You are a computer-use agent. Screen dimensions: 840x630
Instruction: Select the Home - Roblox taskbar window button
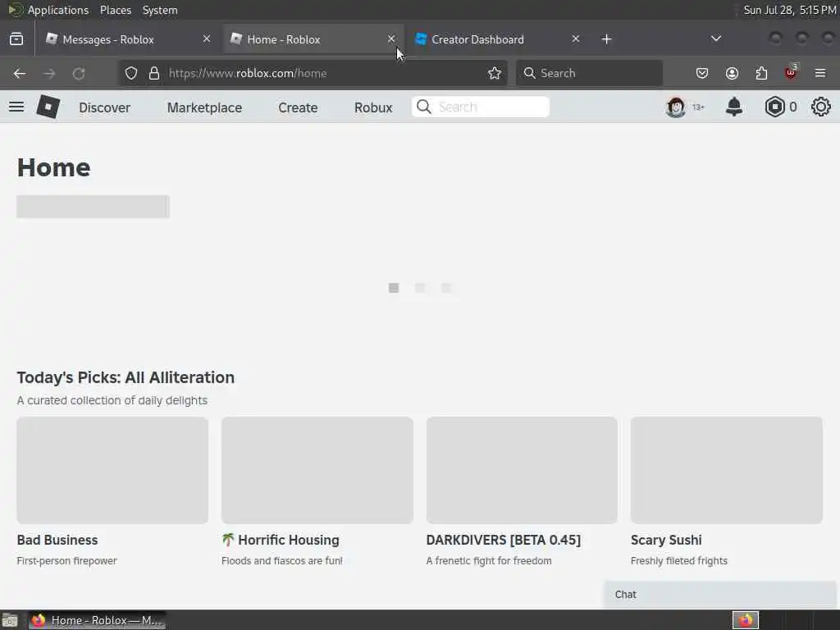point(97,620)
